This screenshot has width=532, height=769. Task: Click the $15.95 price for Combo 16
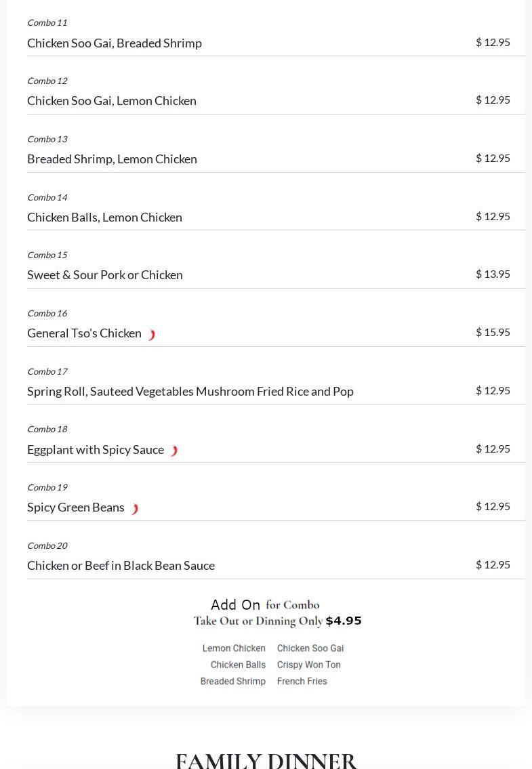point(493,332)
